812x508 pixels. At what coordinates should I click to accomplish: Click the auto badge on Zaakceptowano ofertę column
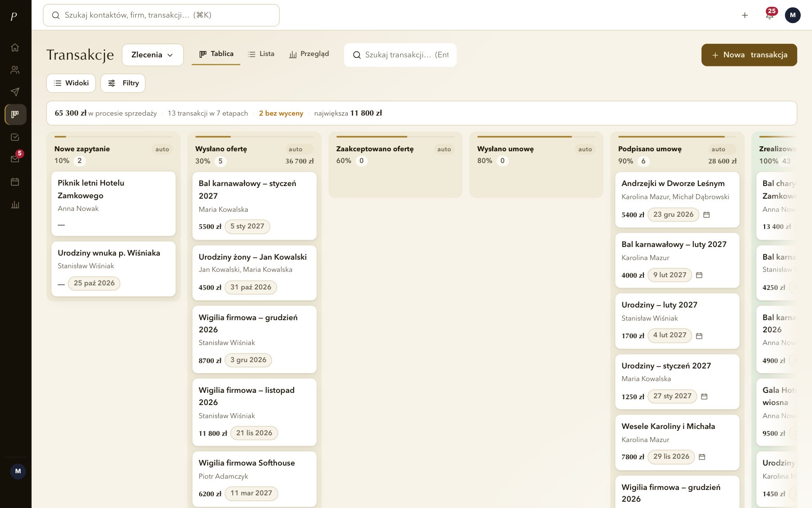point(444,149)
